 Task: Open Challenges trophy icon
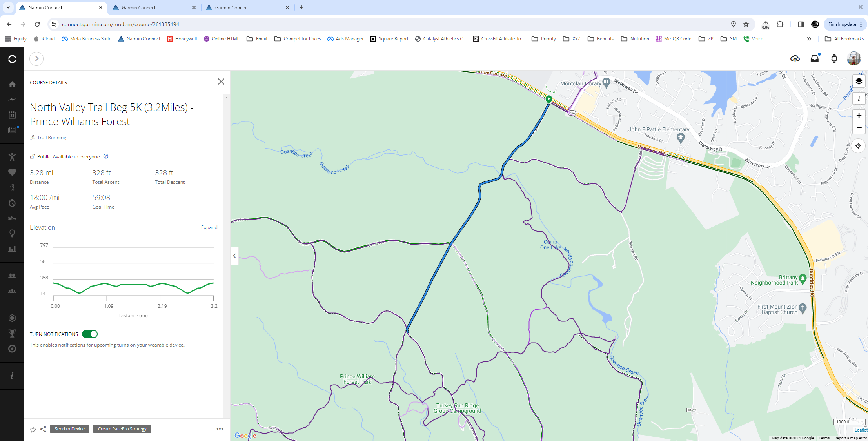click(12, 333)
